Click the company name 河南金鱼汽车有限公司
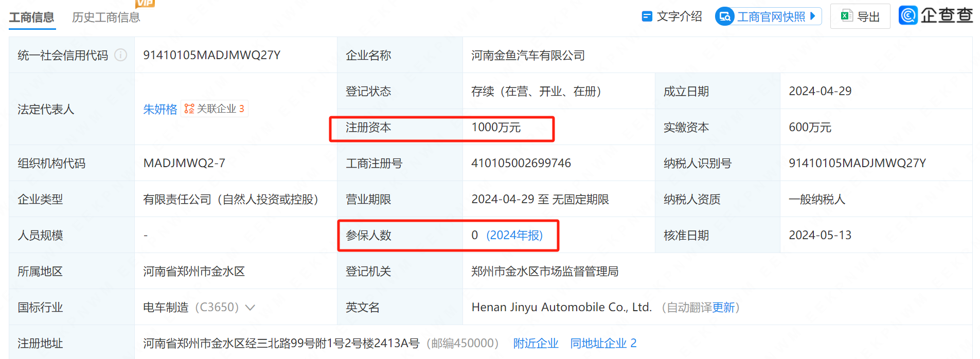Viewport: 980px width, 359px height. 528,55
